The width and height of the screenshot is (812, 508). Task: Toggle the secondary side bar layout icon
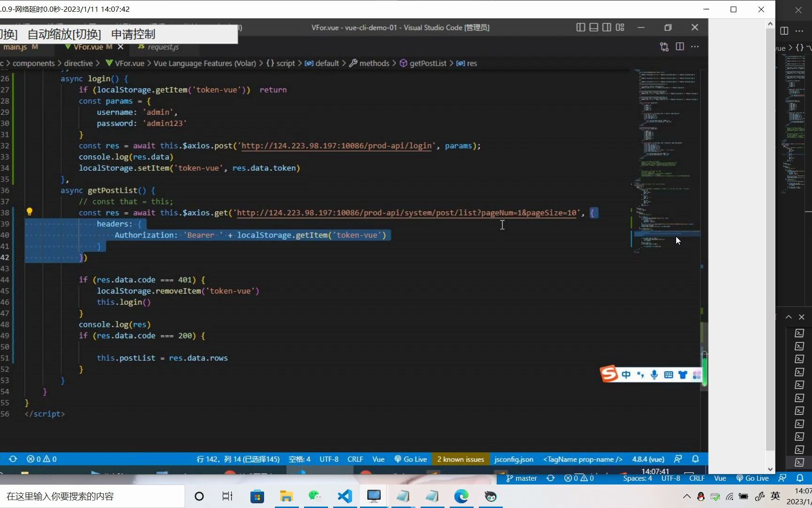point(607,27)
